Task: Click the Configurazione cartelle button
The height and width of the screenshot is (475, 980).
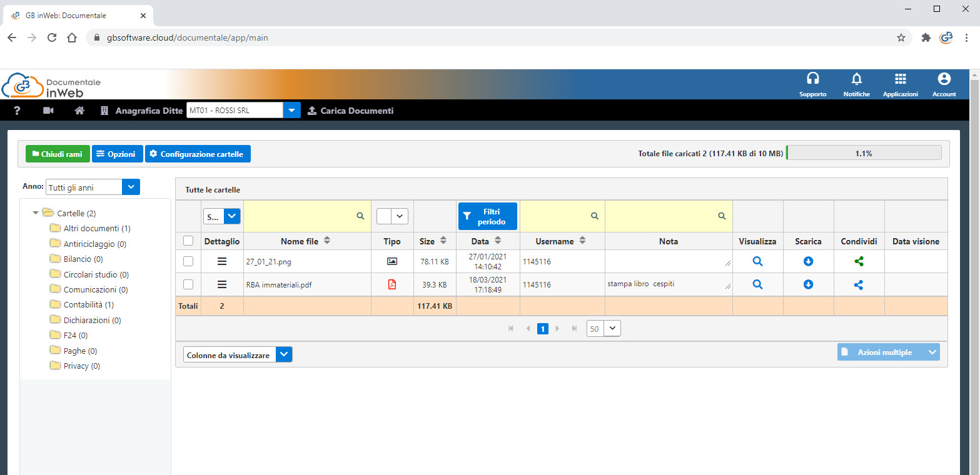Action: point(198,154)
